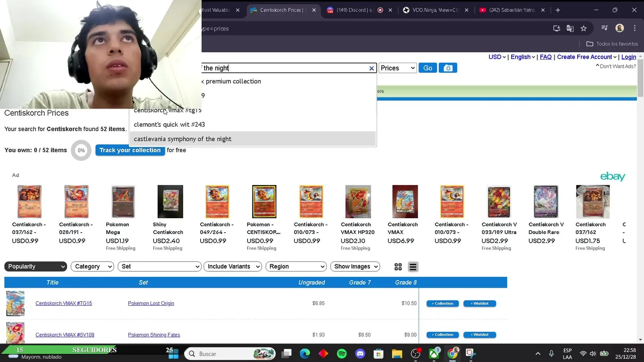
Task: Sort by the Ungraded column header
Action: coord(311,283)
